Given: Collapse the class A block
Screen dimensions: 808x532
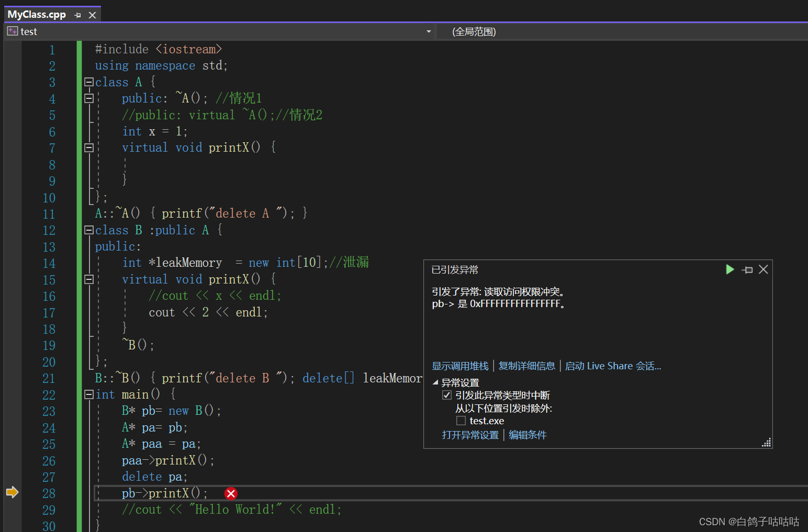Looking at the screenshot, I should tap(89, 82).
